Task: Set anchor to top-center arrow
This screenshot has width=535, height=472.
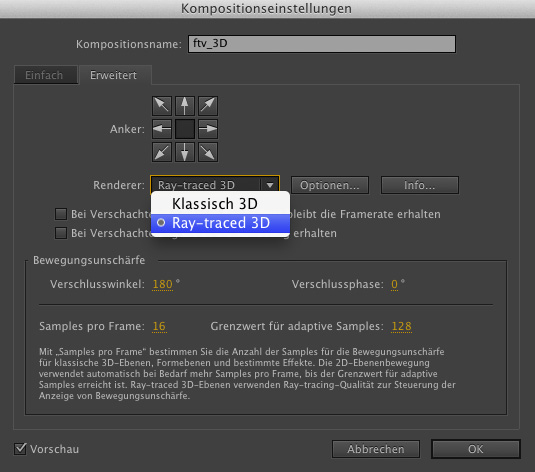Action: point(185,106)
